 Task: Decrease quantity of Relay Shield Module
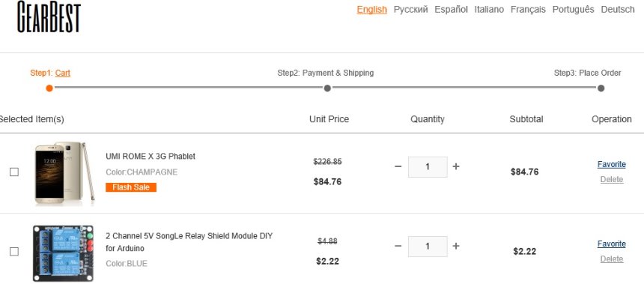(x=398, y=246)
